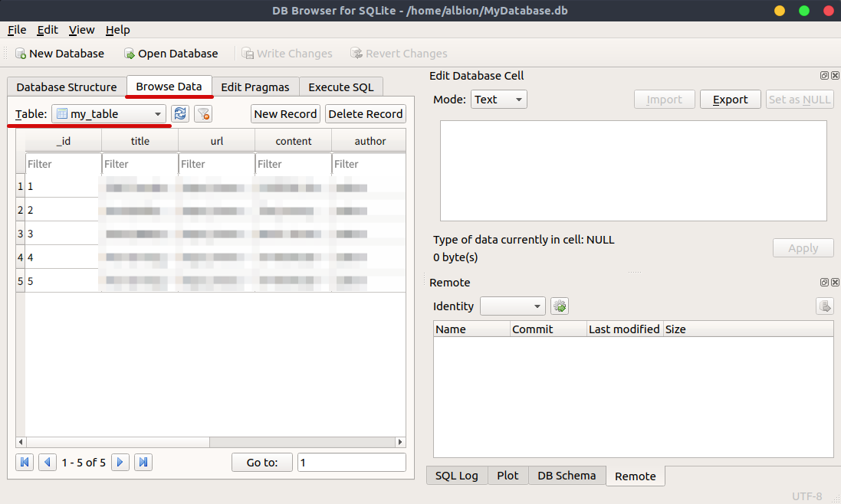Refresh the table data
The width and height of the screenshot is (841, 504).
pyautogui.click(x=179, y=113)
